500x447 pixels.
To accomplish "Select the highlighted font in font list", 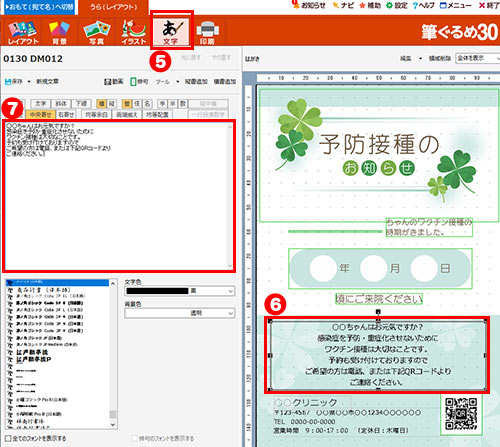I will tap(57, 283).
